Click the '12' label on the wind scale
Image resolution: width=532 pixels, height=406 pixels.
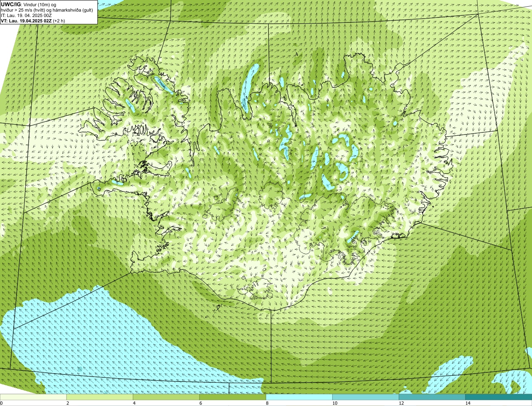click(x=401, y=403)
